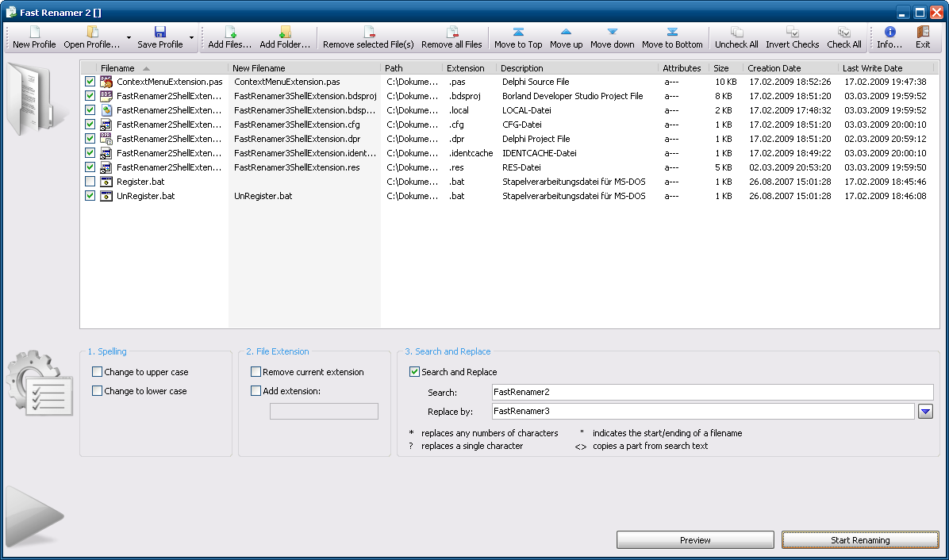
Task: Click the New Profile toolbar icon
Action: coord(34,33)
